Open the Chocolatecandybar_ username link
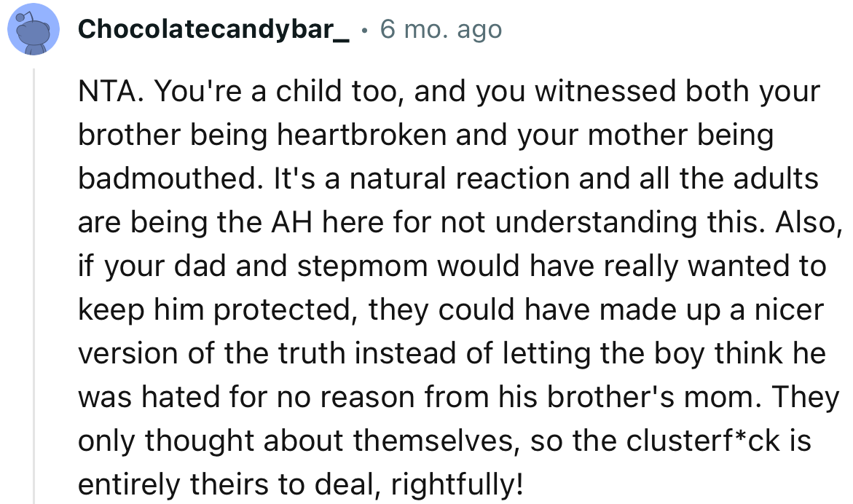Viewport: 853px width, 504px height. tap(216, 29)
